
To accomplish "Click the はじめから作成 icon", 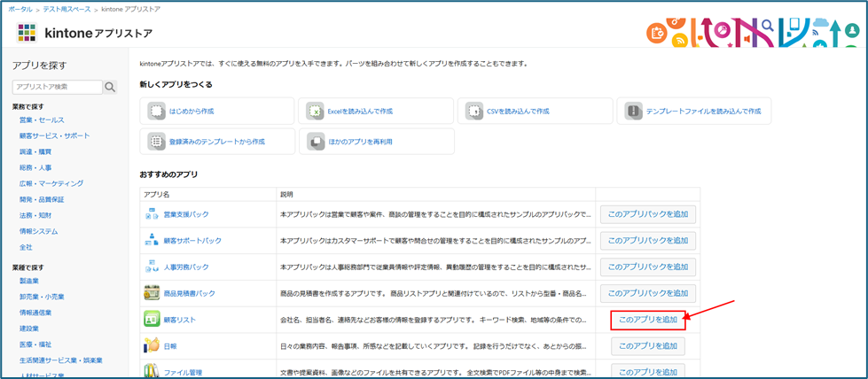I will point(156,112).
